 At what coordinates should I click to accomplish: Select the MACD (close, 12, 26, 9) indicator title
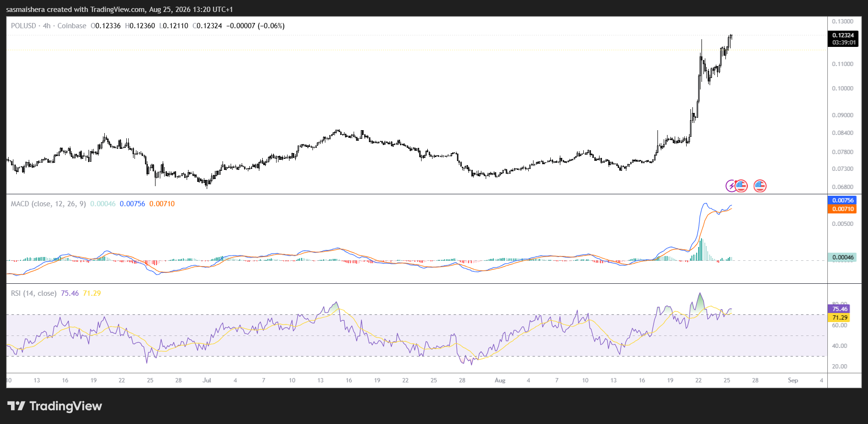pos(48,204)
